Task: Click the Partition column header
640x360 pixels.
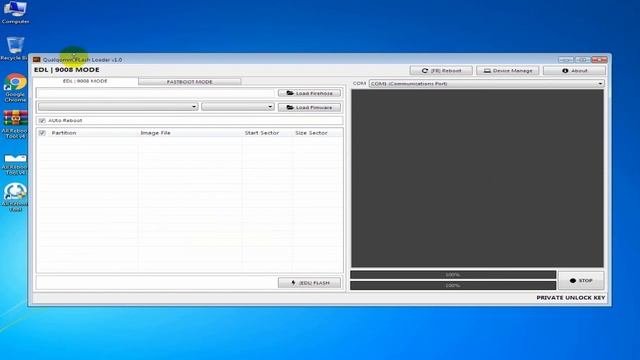Action: [64, 133]
